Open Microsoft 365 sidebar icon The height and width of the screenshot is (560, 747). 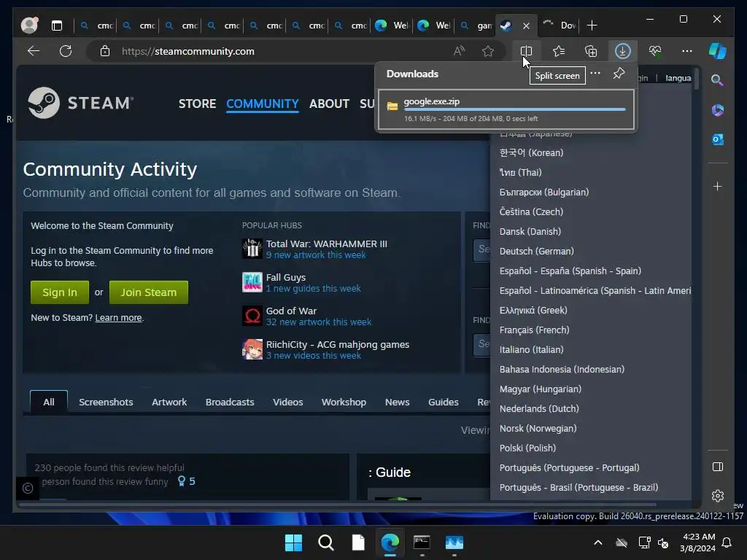tap(718, 110)
